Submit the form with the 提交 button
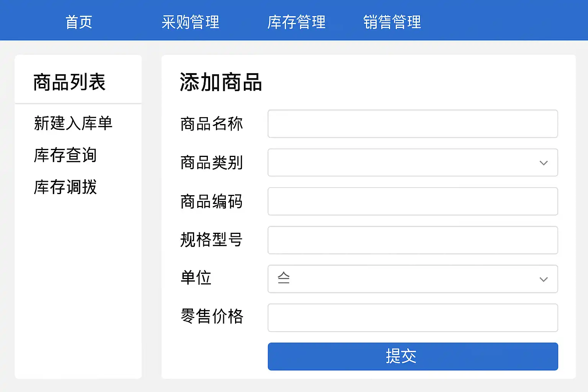The width and height of the screenshot is (588, 392). tap(413, 356)
